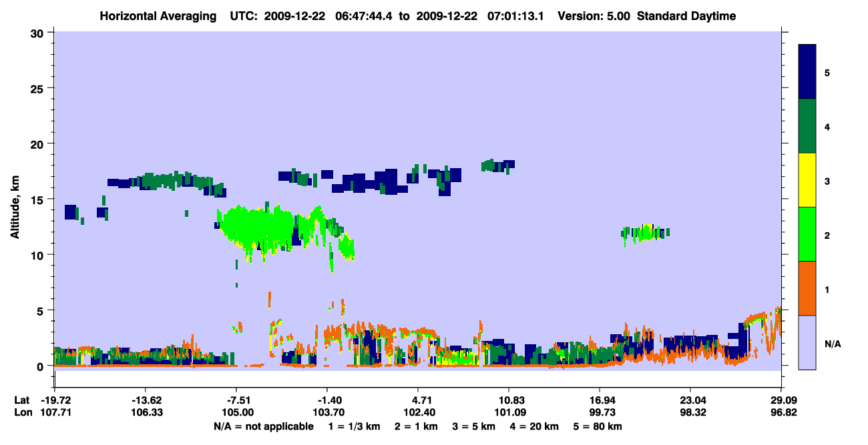Click the bright green level 2 legend swatch
The width and height of the screenshot is (868, 445).
(807, 234)
